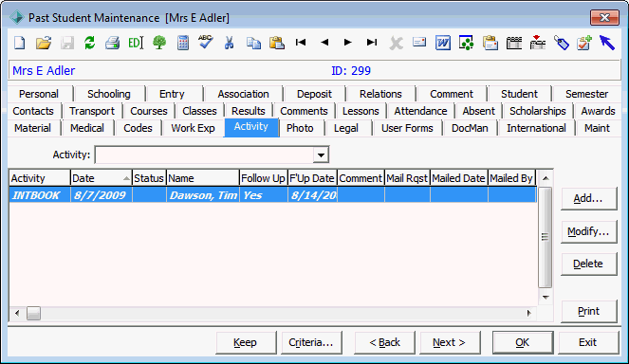629x364 pixels.
Task: Click the New blank document icon
Action: click(x=20, y=43)
